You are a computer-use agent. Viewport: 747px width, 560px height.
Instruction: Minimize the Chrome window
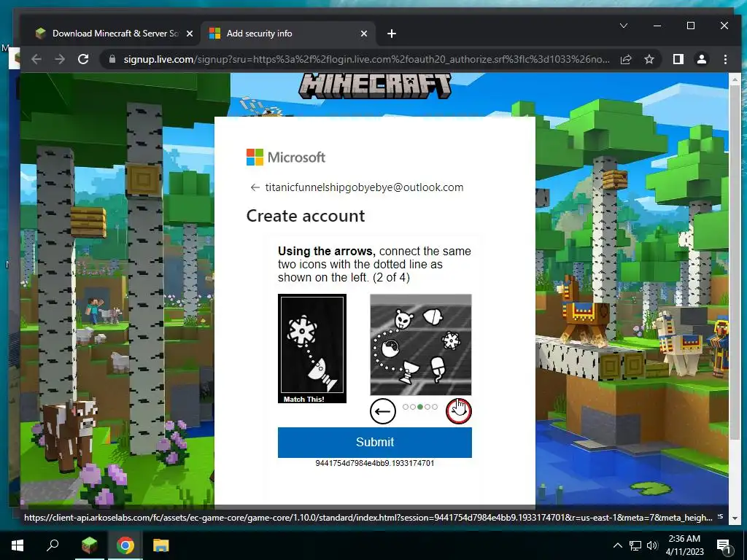coord(657,26)
